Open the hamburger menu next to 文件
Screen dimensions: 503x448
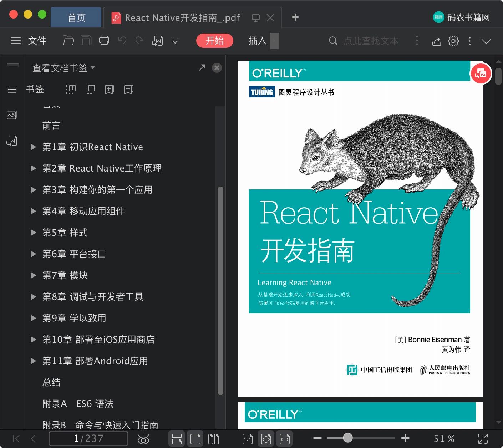[x=16, y=41]
